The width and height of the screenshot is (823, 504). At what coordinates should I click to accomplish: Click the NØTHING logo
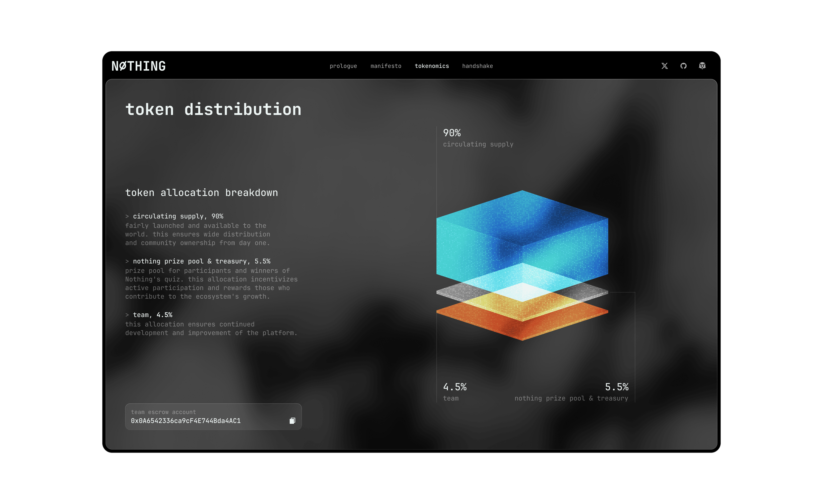tap(139, 66)
